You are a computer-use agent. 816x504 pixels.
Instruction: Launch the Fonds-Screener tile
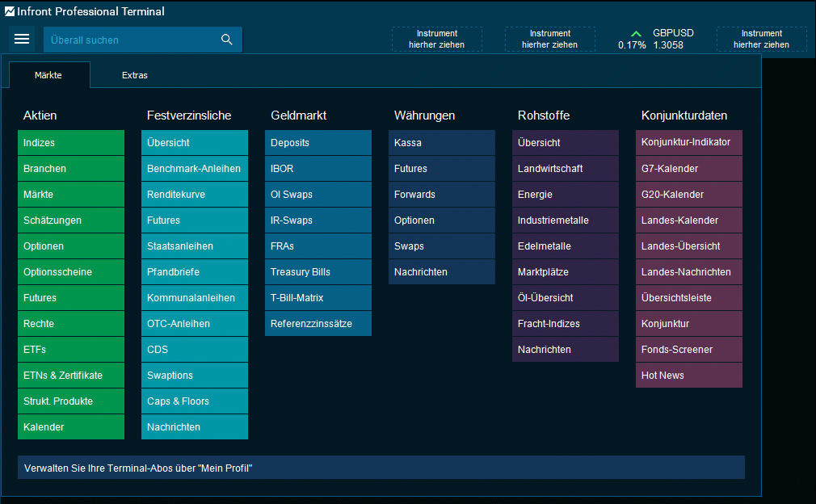tap(689, 350)
